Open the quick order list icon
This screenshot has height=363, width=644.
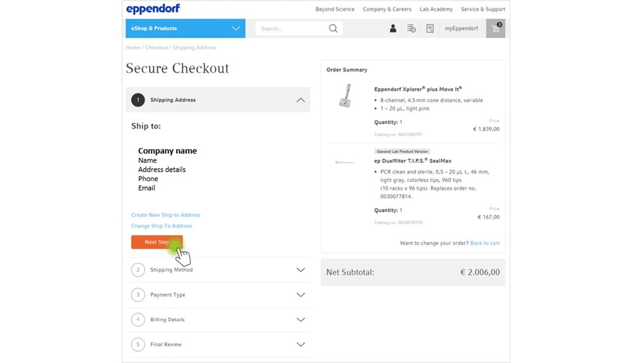click(411, 29)
